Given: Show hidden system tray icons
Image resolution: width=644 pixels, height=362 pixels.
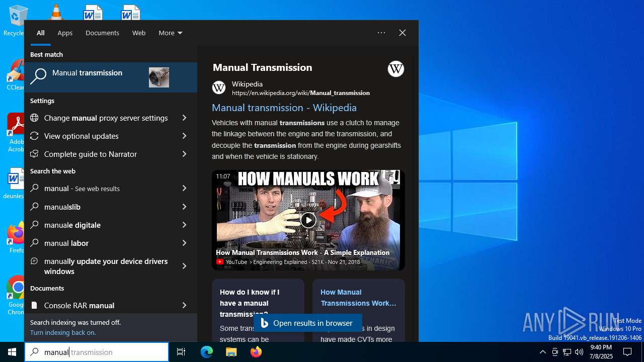Looking at the screenshot, I should [x=542, y=352].
